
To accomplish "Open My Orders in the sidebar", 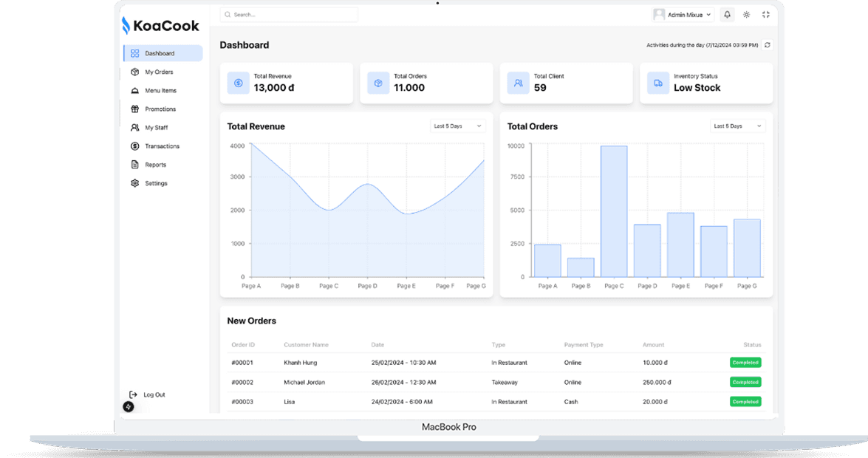I will tap(158, 72).
